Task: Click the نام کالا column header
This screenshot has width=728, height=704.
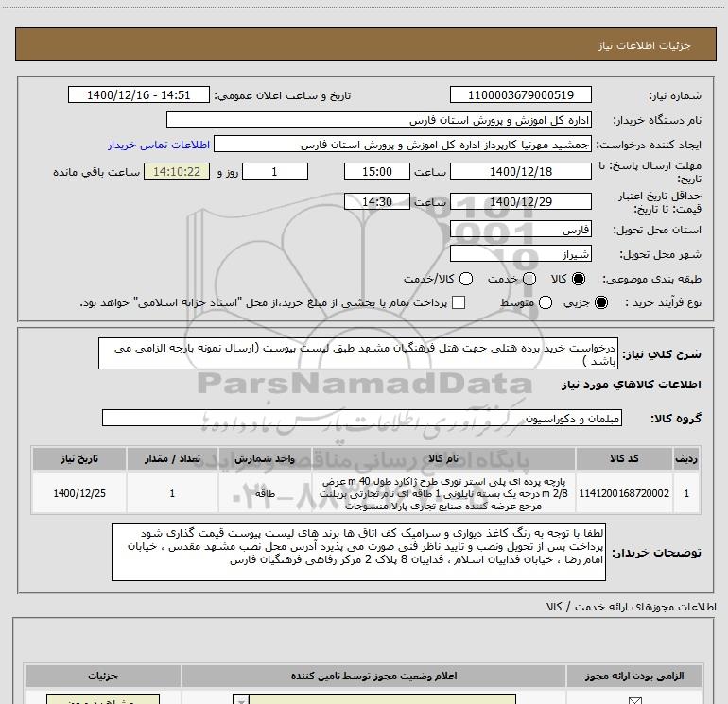Action: [443, 459]
